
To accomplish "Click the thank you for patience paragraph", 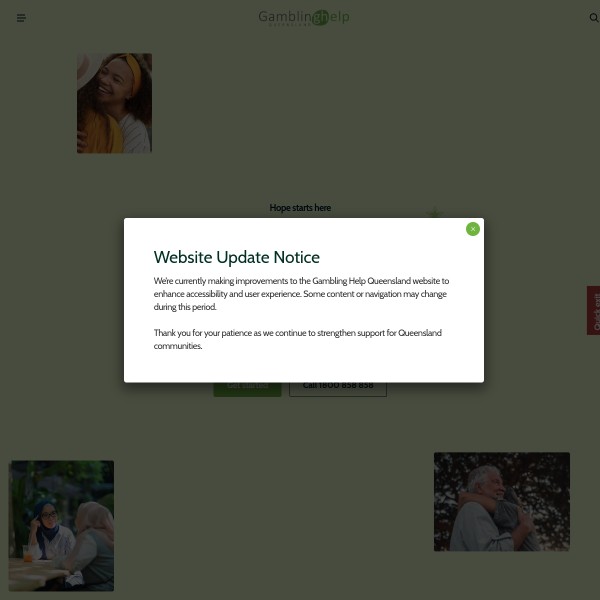I will pos(297,339).
